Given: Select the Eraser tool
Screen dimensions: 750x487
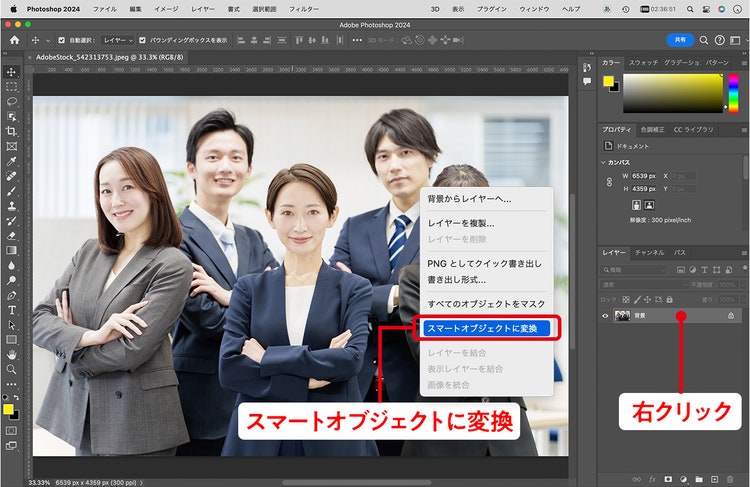Looking at the screenshot, I should (11, 235).
